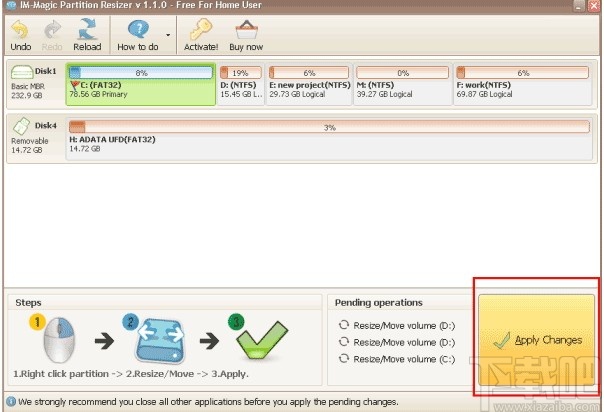Screen dimensions: 604x412
Task: Select Resize/Move volume (C:) pending operation
Action: tap(397, 359)
